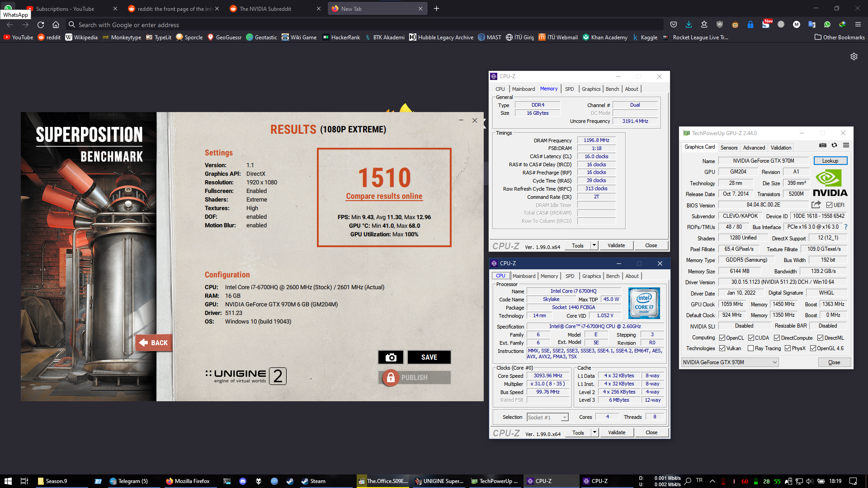The width and height of the screenshot is (868, 488).
Task: Click the PUBLISH button in Superposition
Action: click(414, 377)
